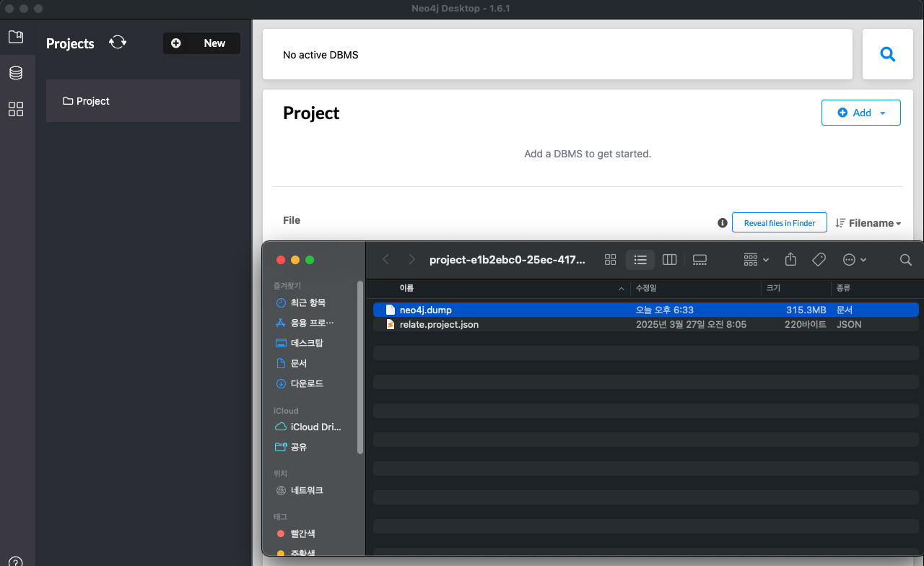Click Finder search icon

point(905,260)
